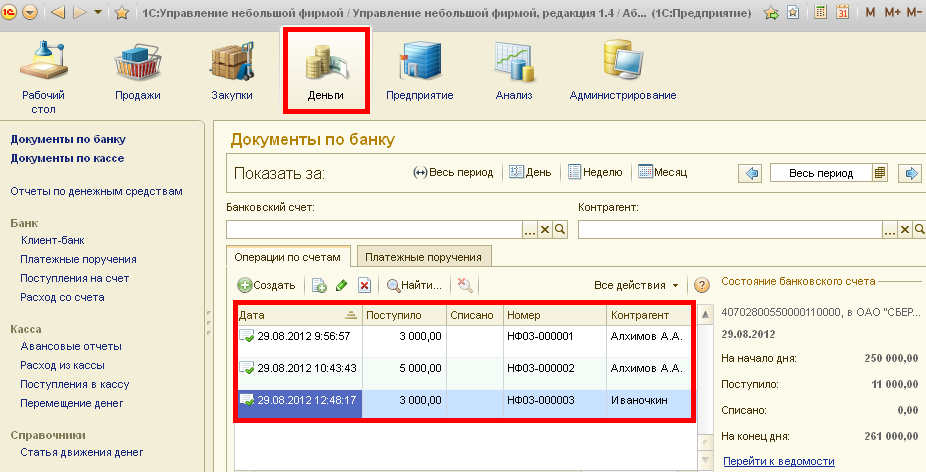Open Документы по банку link
The width and height of the screenshot is (926, 472).
[x=68, y=139]
